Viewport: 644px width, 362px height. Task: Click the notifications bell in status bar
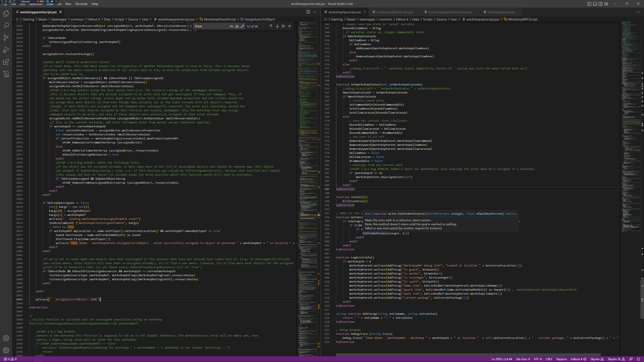click(638, 359)
